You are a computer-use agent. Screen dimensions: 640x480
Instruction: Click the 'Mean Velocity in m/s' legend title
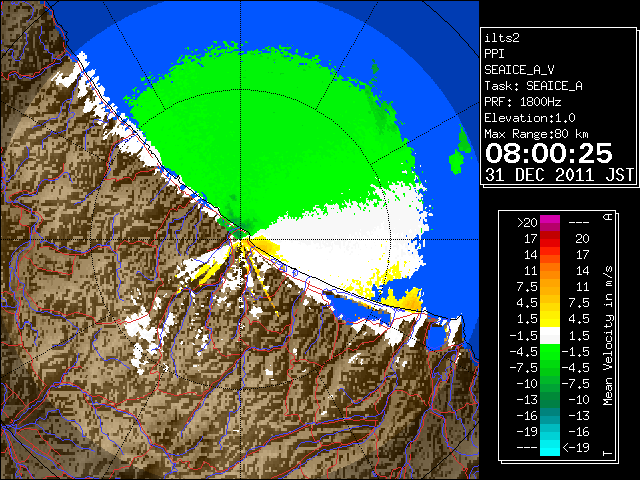[608, 336]
